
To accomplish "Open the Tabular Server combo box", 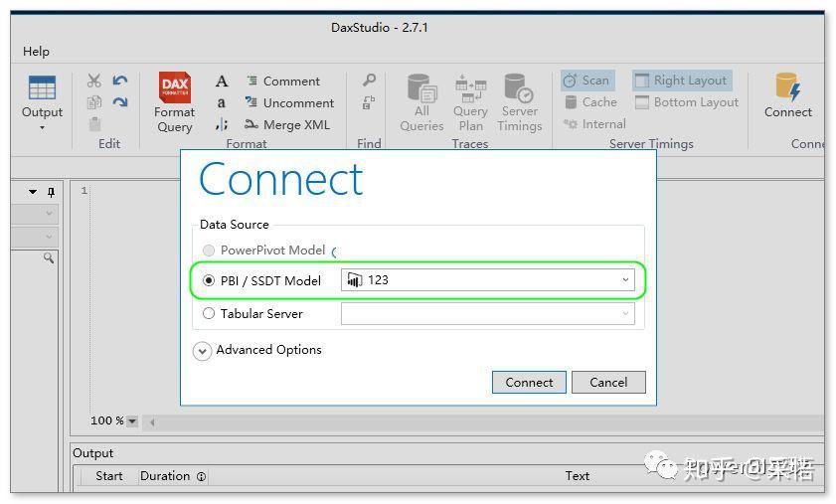I will [488, 313].
